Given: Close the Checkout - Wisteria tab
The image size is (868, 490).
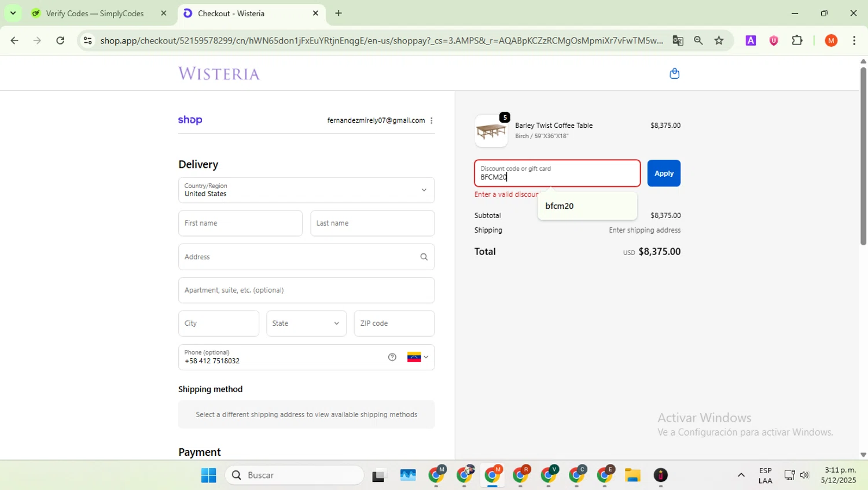Looking at the screenshot, I should click(315, 13).
